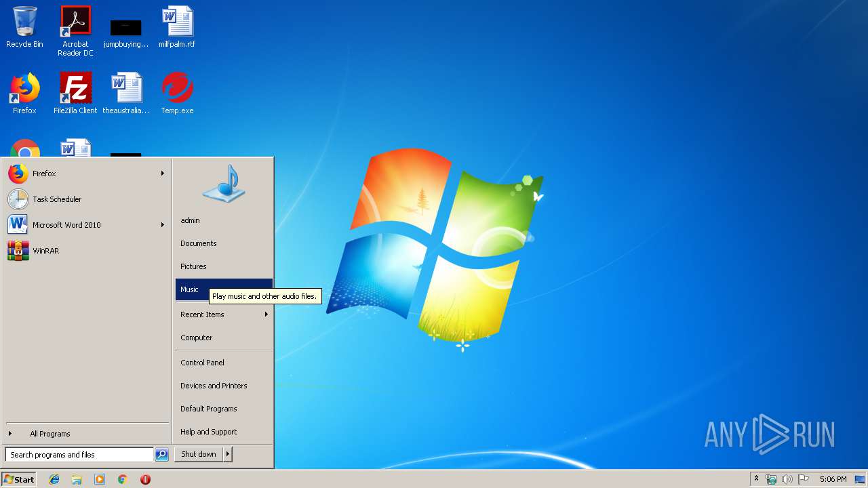Image resolution: width=868 pixels, height=488 pixels.
Task: Launch Windows Media Player from taskbar
Action: tap(100, 479)
